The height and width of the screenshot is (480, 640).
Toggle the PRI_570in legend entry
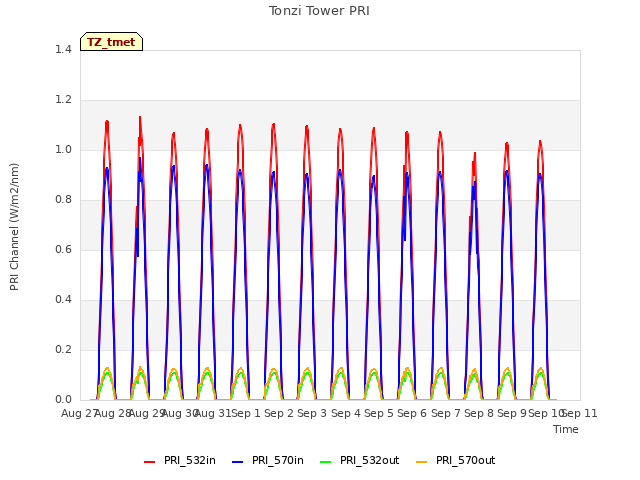coord(268,460)
